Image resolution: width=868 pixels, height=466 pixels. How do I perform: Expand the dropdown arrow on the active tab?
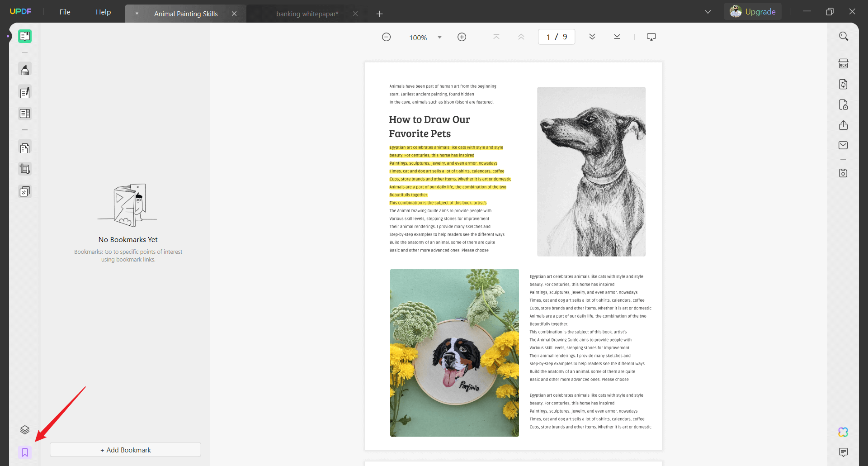coord(137,14)
